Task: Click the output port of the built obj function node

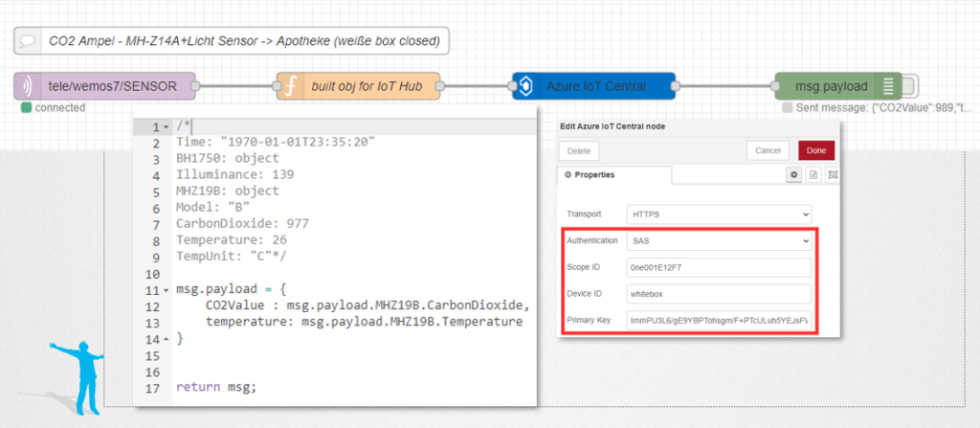Action: coord(440,86)
